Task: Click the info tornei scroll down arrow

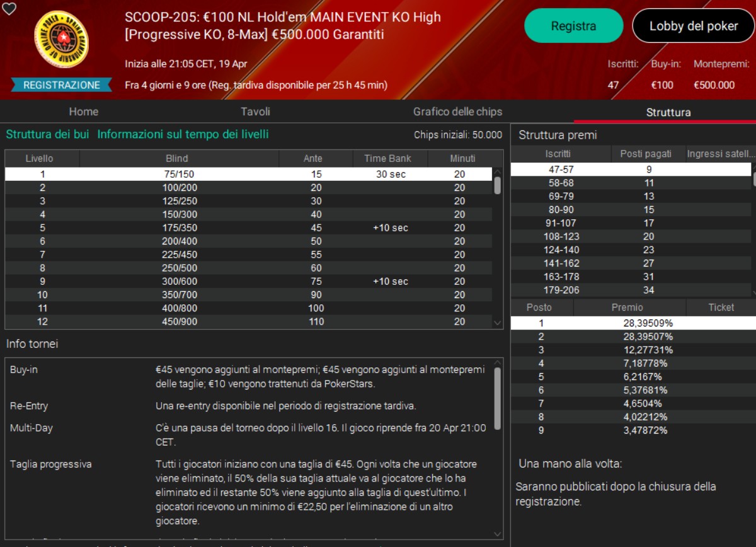Action: tap(498, 533)
